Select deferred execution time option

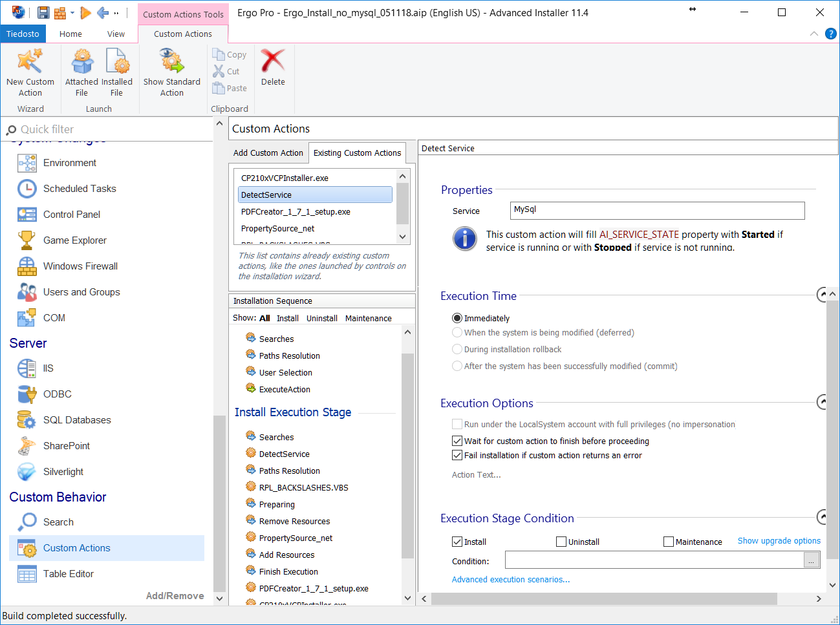click(x=457, y=332)
